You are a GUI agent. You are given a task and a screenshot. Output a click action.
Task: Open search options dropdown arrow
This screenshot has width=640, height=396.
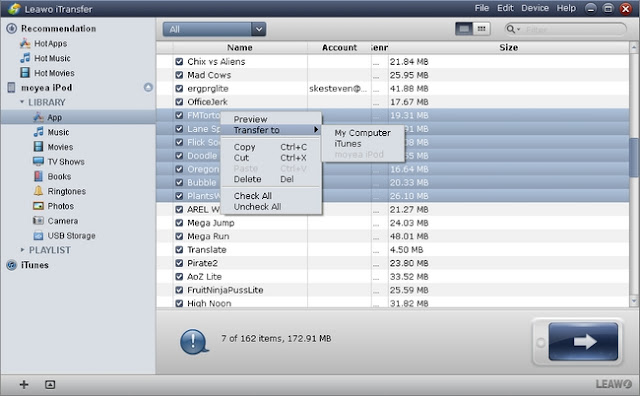pyautogui.click(x=518, y=29)
